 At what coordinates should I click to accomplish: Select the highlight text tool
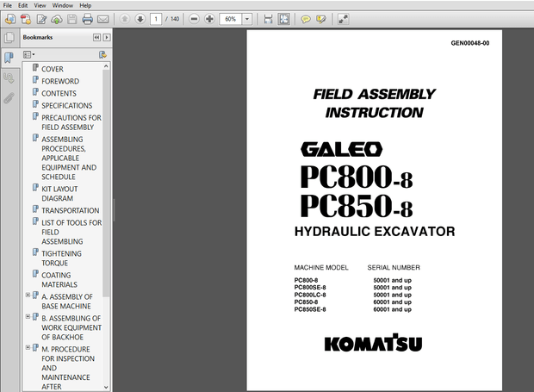(321, 19)
